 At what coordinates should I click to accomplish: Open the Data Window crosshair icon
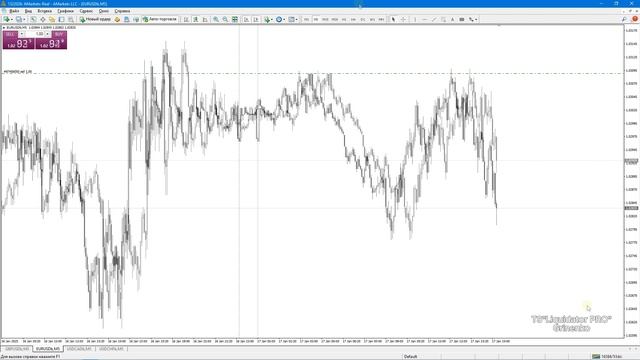click(42, 19)
